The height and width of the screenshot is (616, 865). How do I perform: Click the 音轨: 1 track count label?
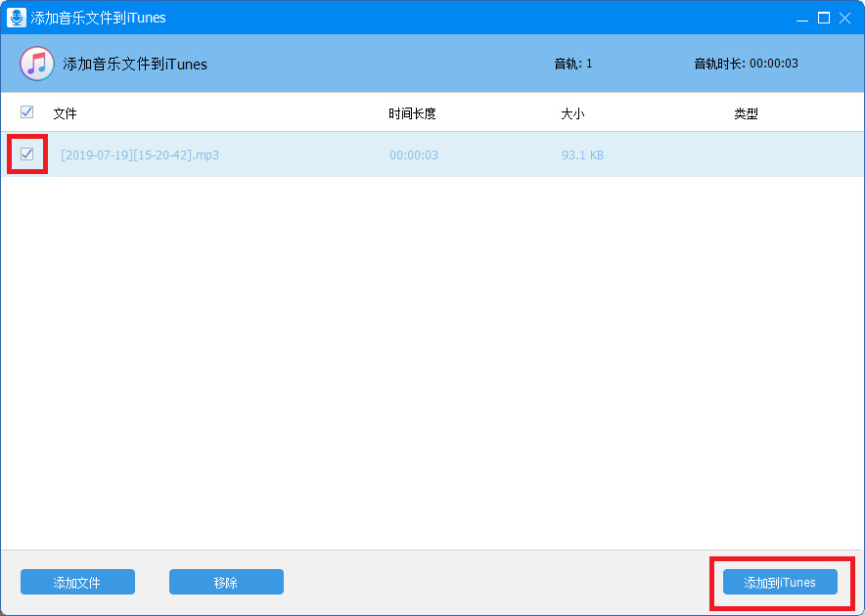pos(573,64)
